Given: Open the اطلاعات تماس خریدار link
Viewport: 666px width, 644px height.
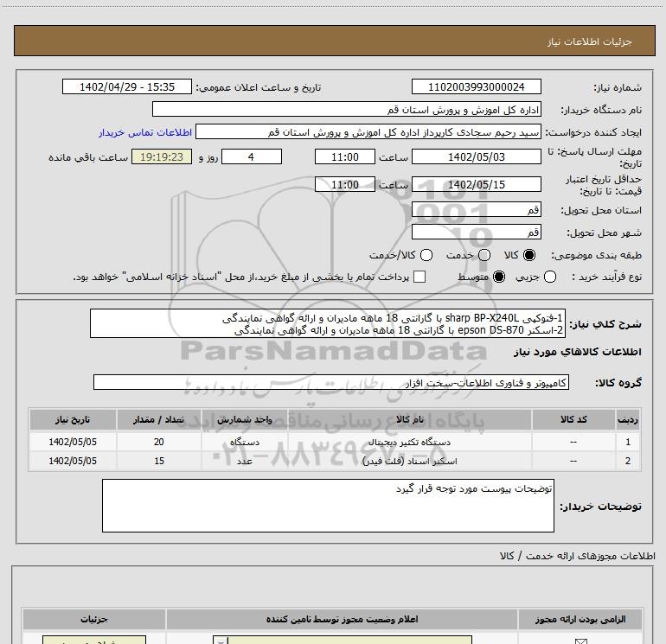Looking at the screenshot, I should point(145,132).
